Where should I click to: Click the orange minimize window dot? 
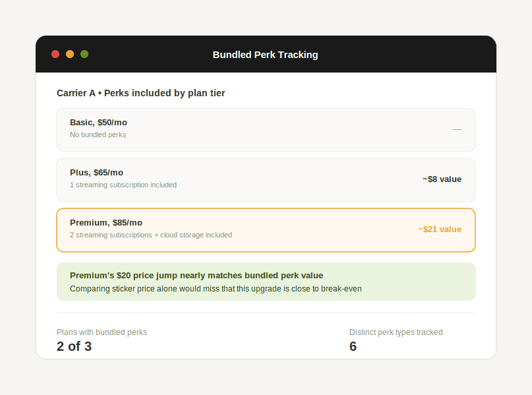70,54
